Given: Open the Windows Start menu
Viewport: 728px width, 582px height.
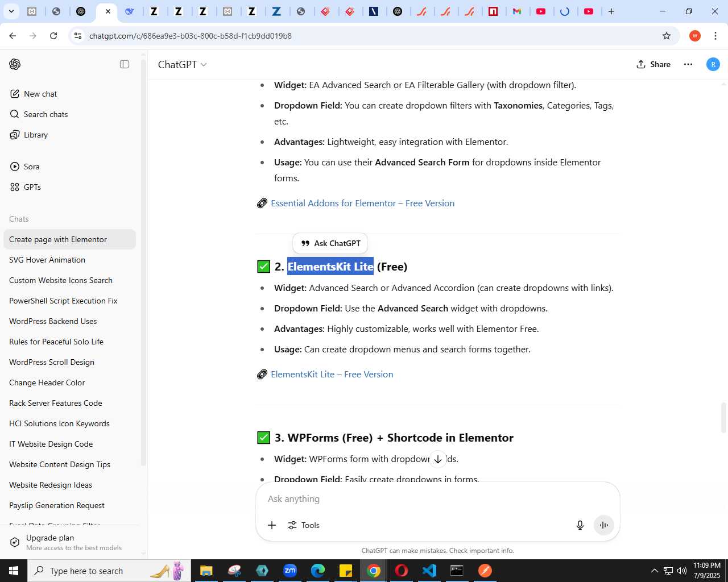Looking at the screenshot, I should pos(14,571).
